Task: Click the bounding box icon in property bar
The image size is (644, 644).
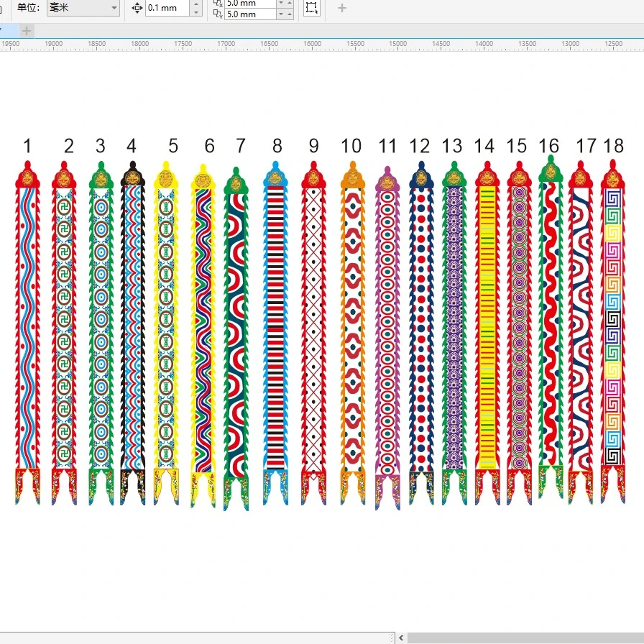Action: point(311,8)
